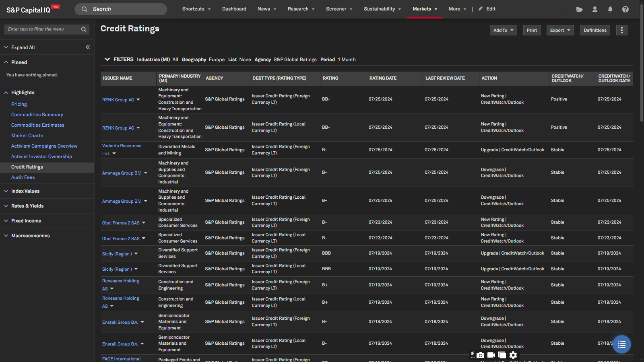Viewport: 644px width, 362px height.
Task: Collapse sidebar with double chevron icon
Action: pos(88,47)
